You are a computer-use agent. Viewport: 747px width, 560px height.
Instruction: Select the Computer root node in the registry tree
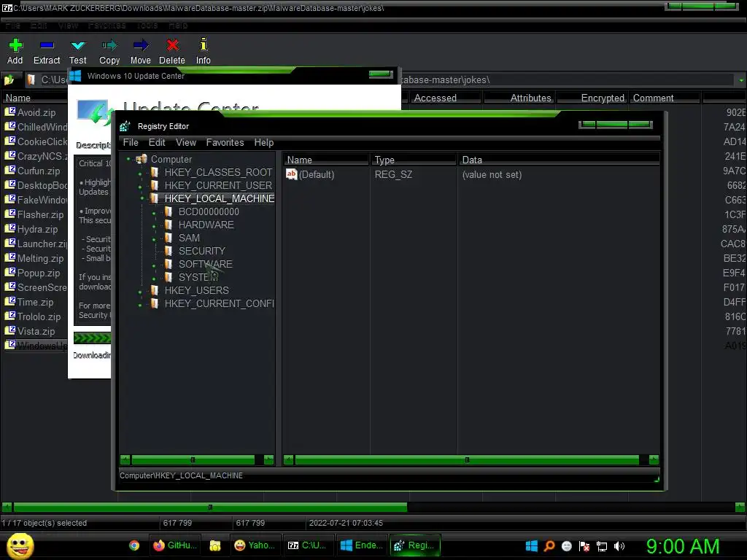[171, 159]
